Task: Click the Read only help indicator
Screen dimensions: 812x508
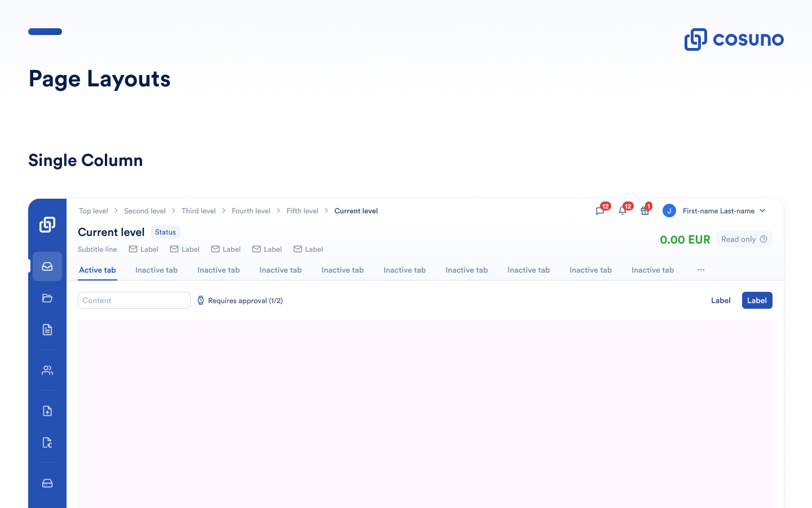Action: 764,239
